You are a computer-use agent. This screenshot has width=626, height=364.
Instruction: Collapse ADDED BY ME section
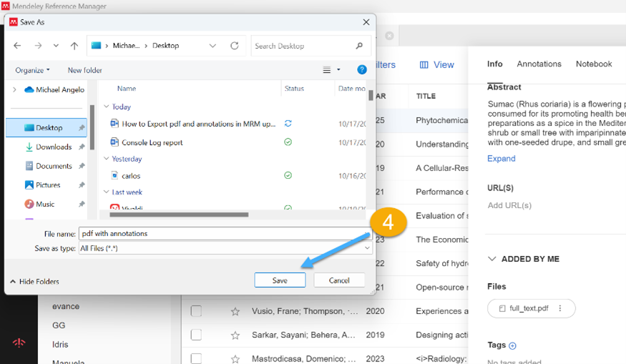pos(492,259)
